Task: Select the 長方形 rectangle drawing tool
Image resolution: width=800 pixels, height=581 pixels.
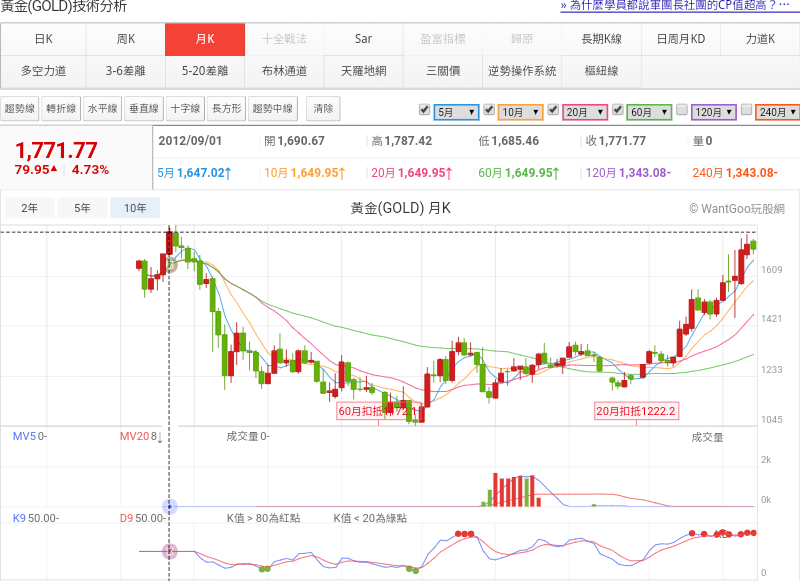Action: pos(225,108)
